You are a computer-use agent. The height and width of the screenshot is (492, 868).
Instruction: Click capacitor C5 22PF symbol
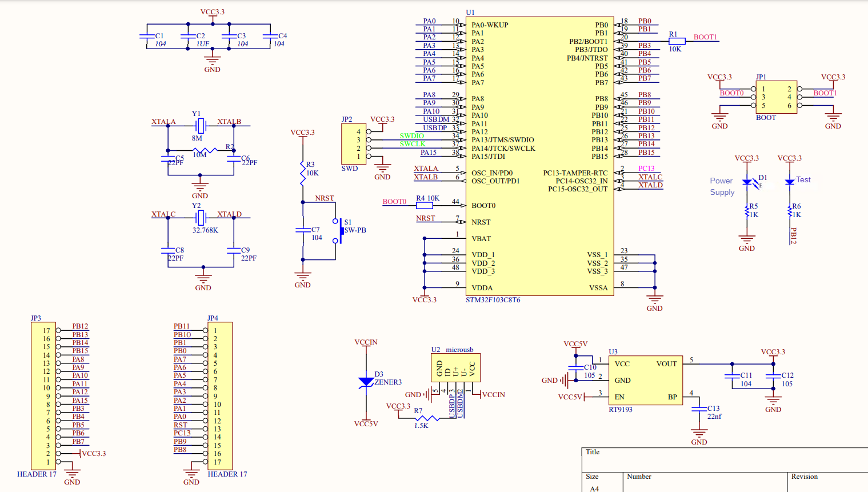click(168, 158)
